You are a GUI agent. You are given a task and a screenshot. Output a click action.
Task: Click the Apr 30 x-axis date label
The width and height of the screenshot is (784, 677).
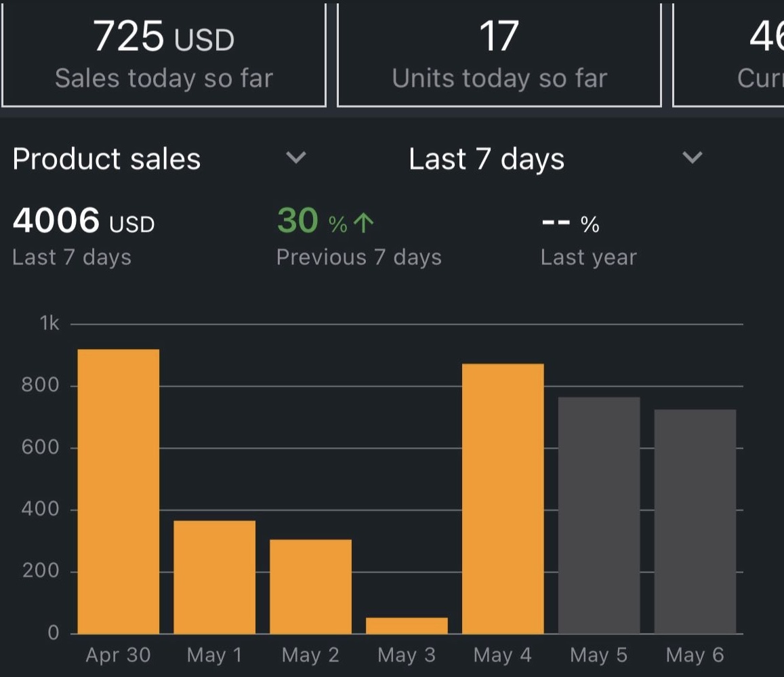[119, 655]
